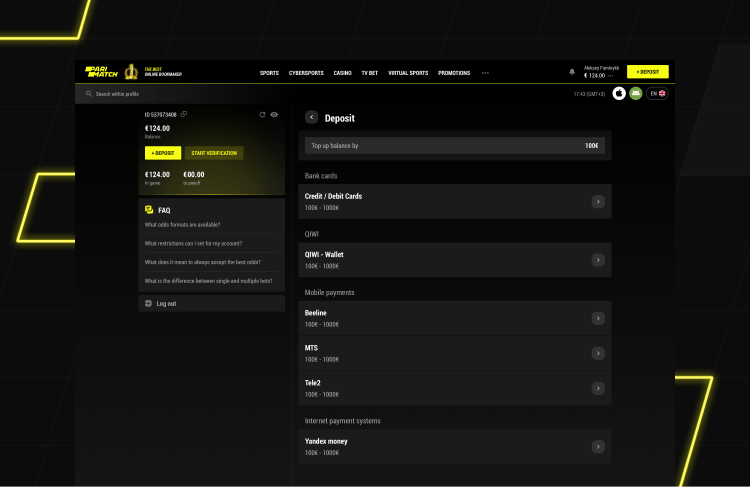
Task: Open notifications bell icon
Action: click(x=572, y=72)
